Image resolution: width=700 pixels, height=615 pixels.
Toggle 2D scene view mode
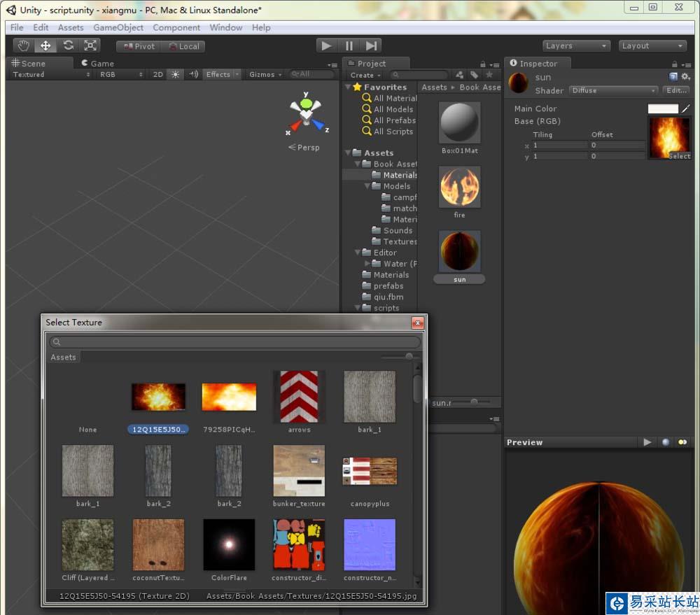pyautogui.click(x=158, y=74)
